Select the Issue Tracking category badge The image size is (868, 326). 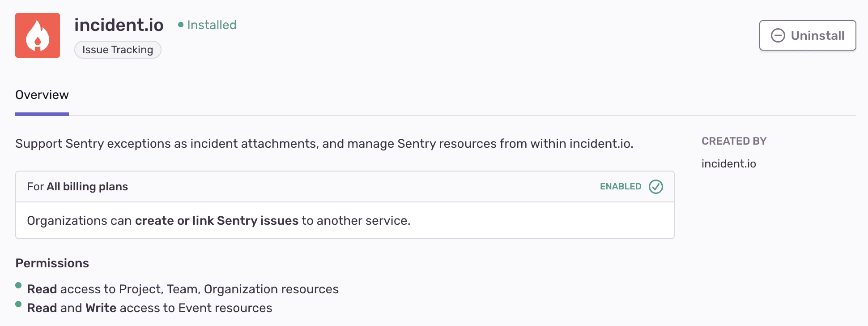point(117,50)
